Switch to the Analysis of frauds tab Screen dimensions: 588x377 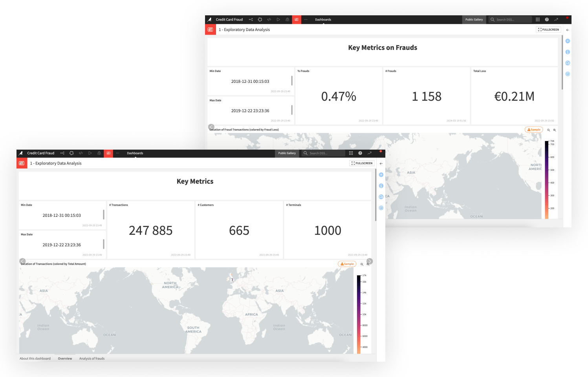[92, 359]
